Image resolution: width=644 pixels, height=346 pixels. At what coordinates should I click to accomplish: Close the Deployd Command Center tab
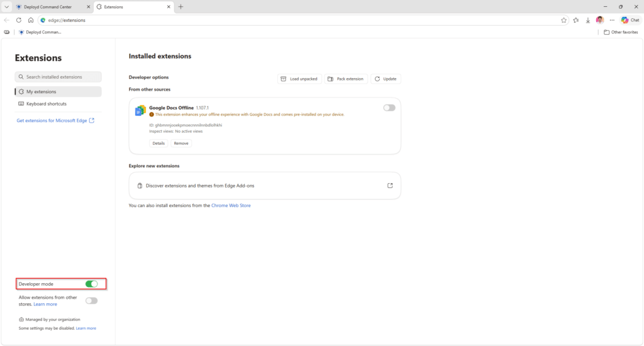coord(88,7)
